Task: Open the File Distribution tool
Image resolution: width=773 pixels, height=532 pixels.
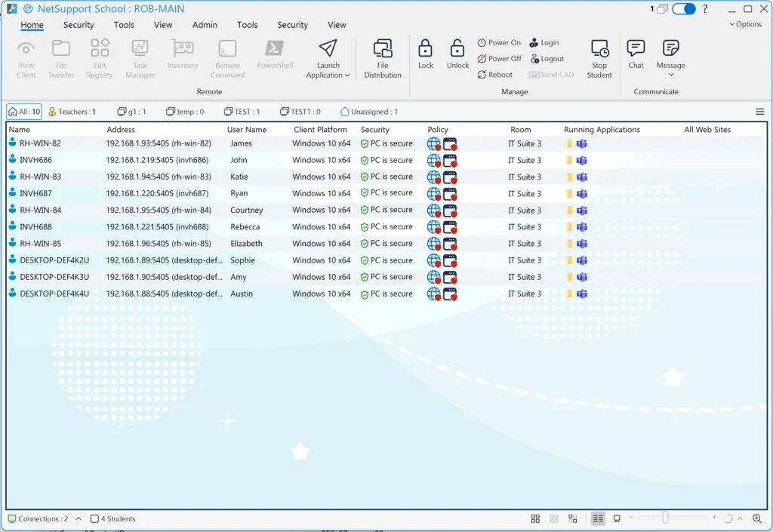Action: [x=383, y=59]
